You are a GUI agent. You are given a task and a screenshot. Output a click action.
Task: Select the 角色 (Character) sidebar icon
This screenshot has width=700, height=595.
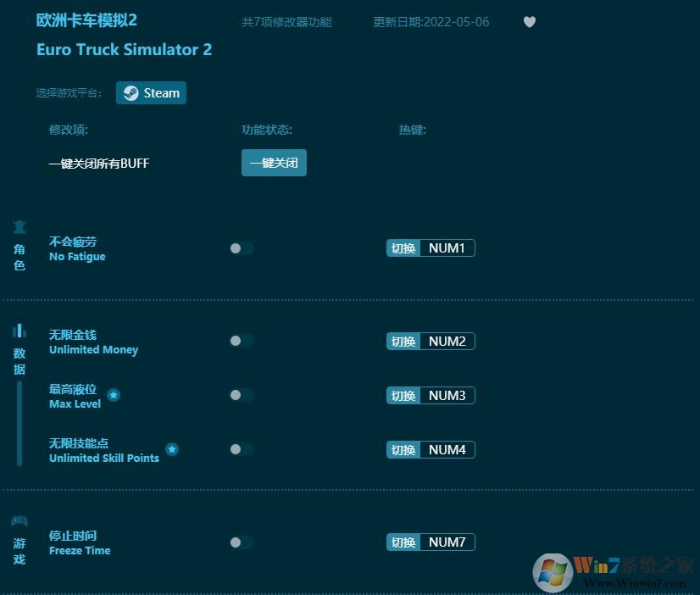19,236
